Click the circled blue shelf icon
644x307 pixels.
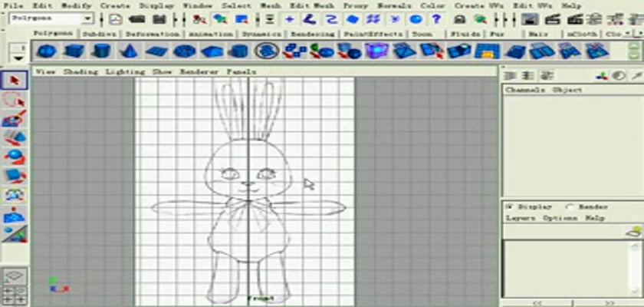click(267, 51)
